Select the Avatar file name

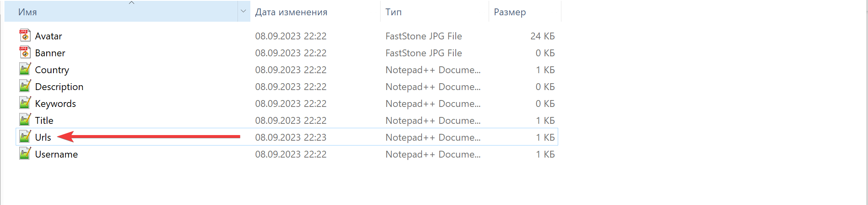49,36
